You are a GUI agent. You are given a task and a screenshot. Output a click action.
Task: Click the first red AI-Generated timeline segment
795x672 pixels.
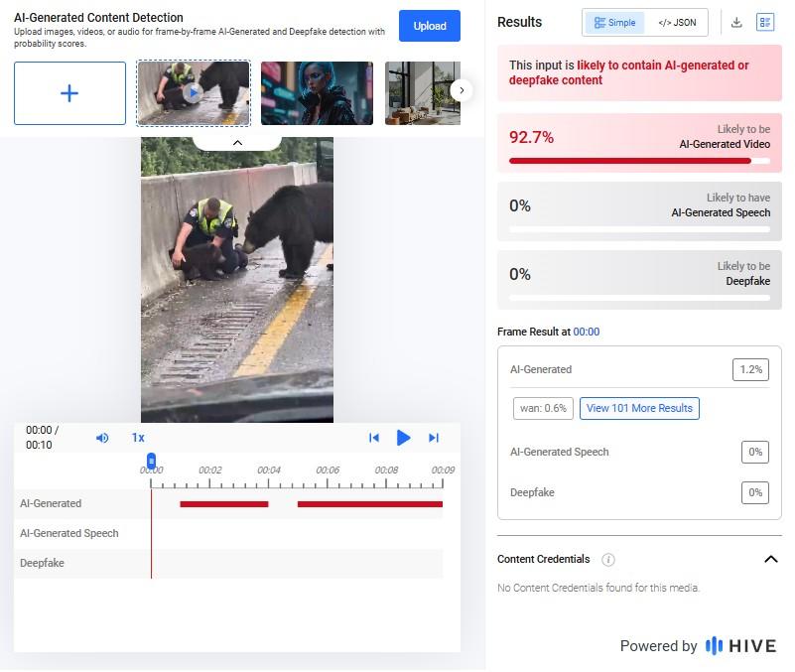click(224, 504)
